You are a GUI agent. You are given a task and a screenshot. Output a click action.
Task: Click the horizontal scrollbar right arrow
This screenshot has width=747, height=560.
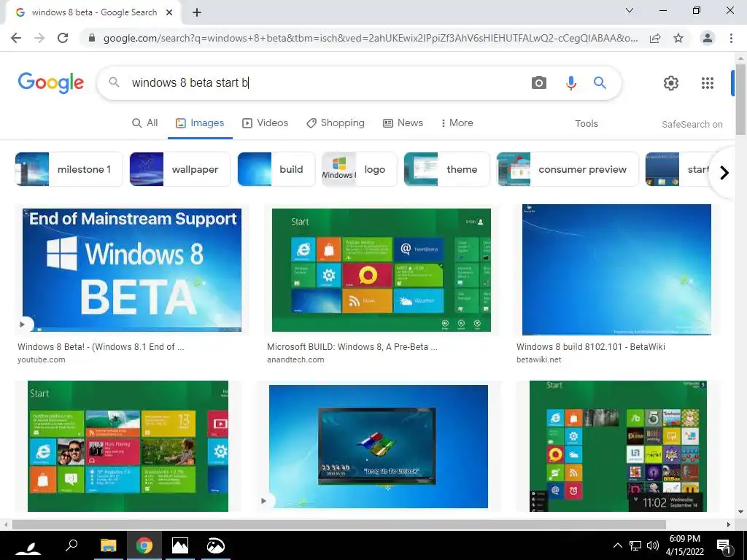(729, 524)
